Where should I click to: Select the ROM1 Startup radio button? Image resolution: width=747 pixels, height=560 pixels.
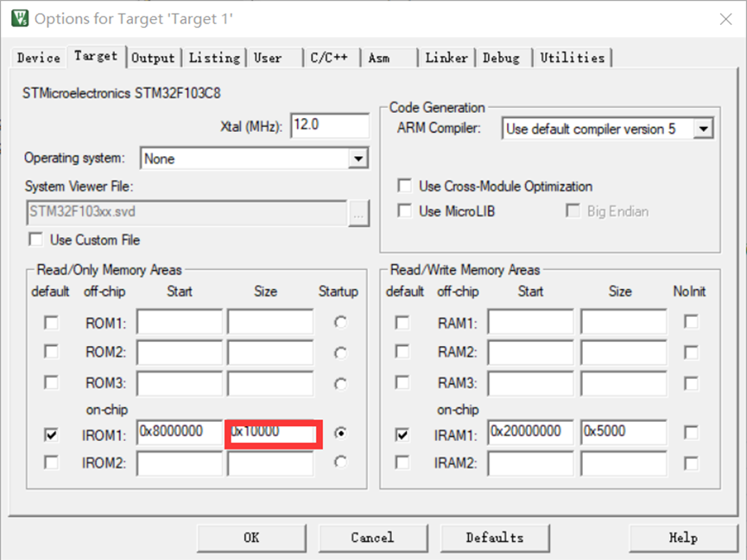tap(340, 323)
